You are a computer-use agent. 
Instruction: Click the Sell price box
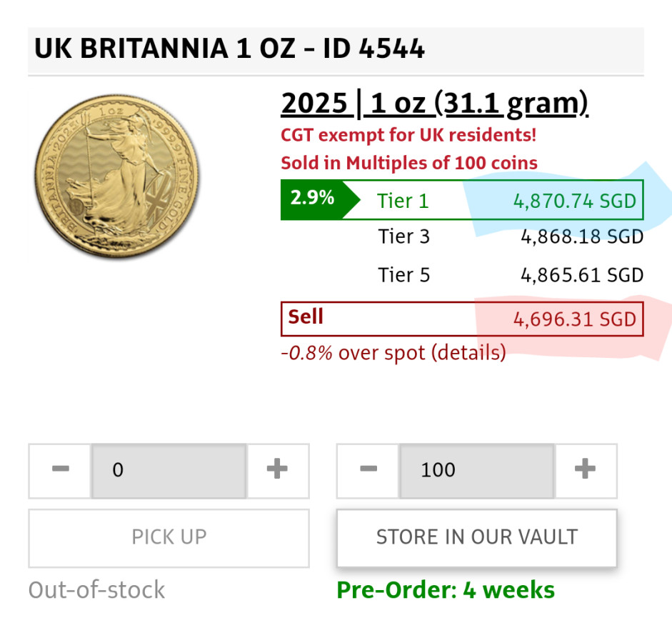pyautogui.click(x=462, y=319)
